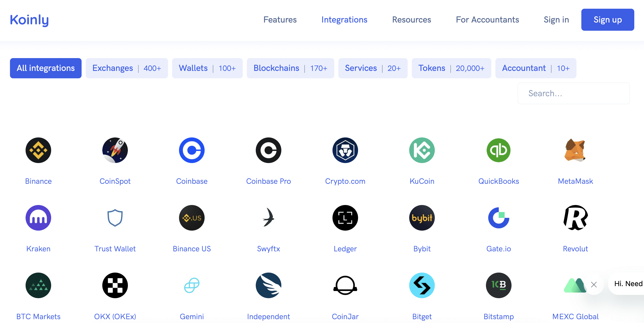
Task: Click the Sign in link
Action: click(556, 20)
